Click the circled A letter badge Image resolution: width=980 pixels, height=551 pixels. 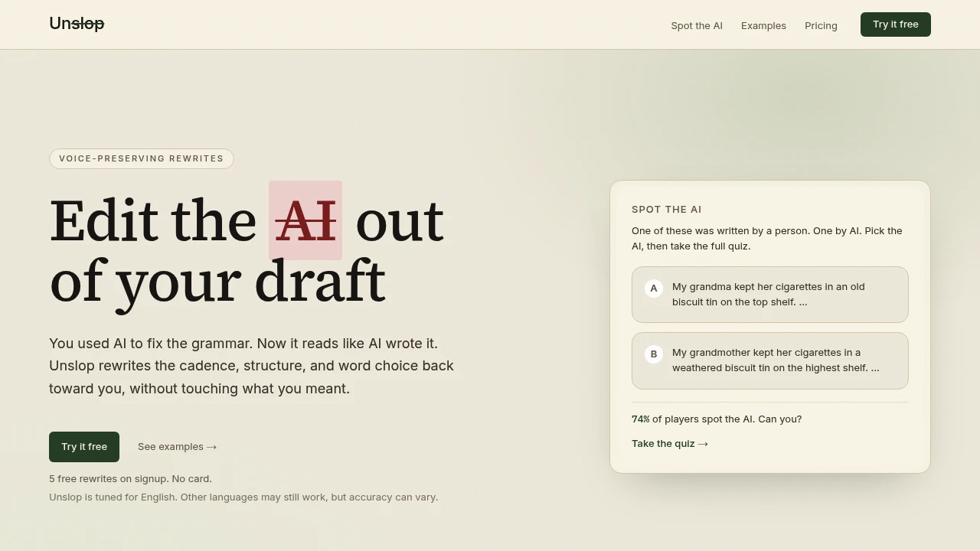pos(654,289)
